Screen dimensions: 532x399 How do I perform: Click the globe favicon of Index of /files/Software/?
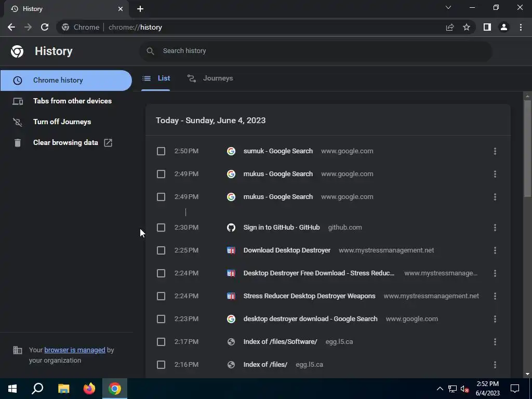pos(231,342)
